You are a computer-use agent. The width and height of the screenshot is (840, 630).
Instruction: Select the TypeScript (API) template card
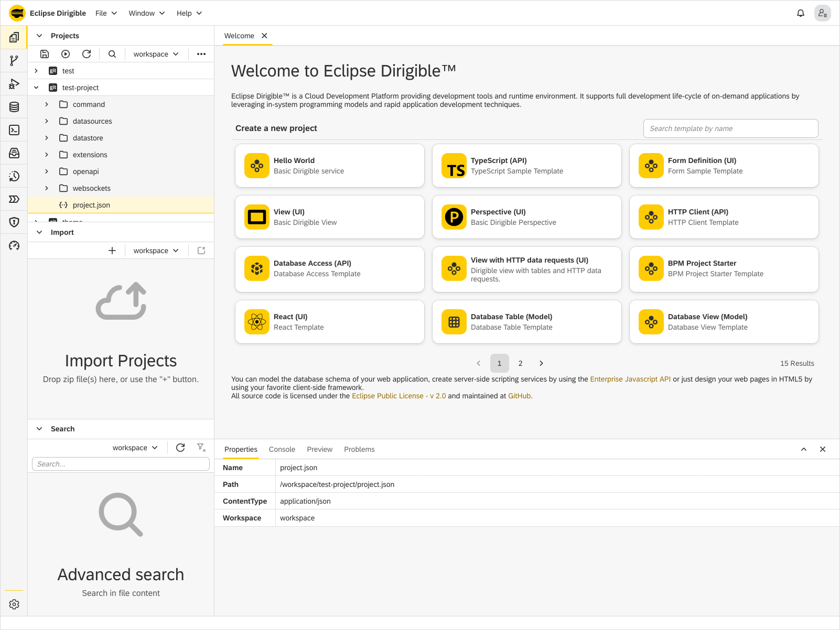pyautogui.click(x=527, y=166)
